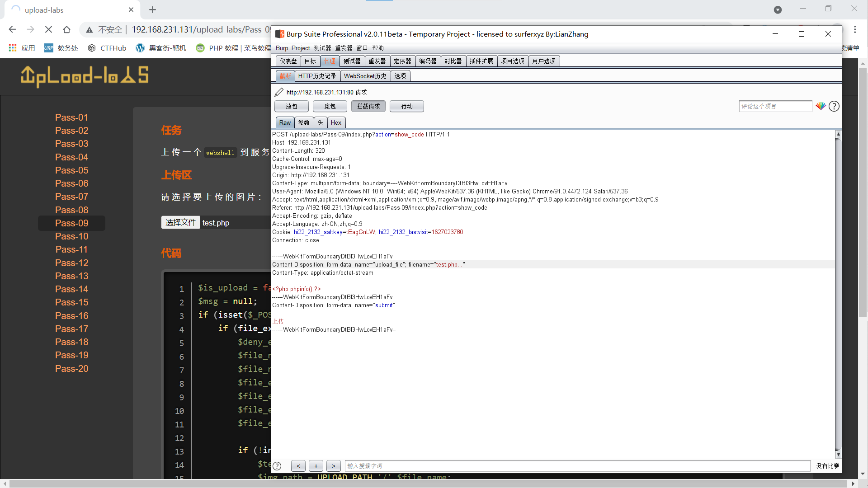This screenshot has height=488, width=868.
Task: Toggle 拦截请求 intercept button
Action: (x=368, y=106)
